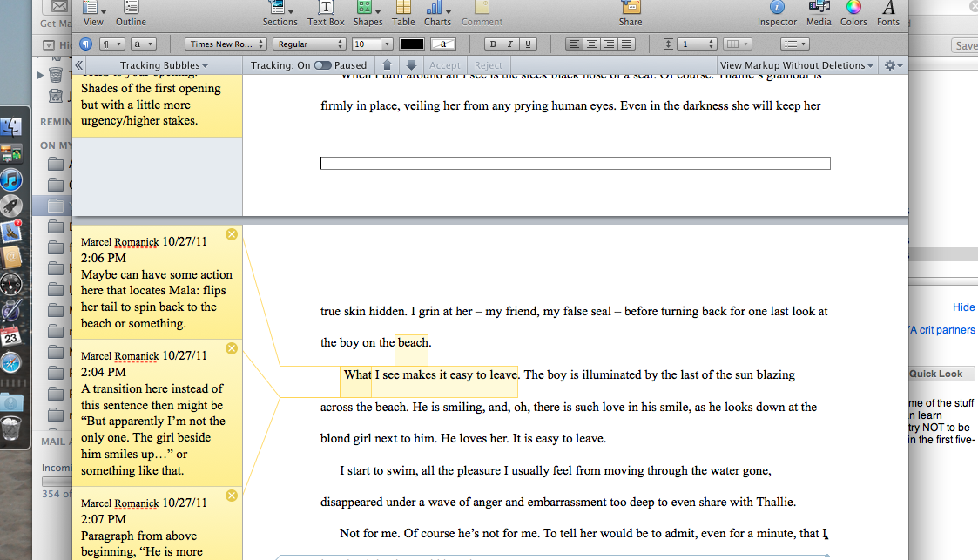
Task: Go to previous tracked change arrow
Action: [x=387, y=64]
